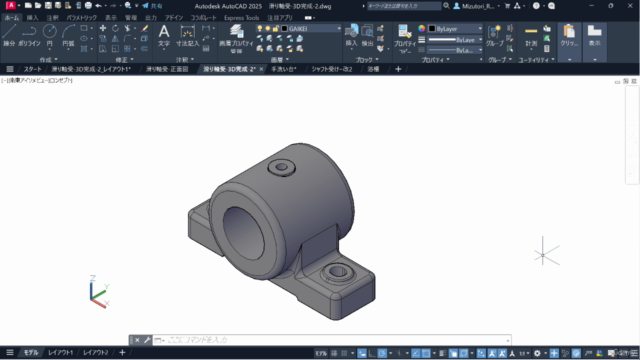This screenshot has width=640, height=360.
Task: Click the Match Properties (プロパティコピー) icon
Action: [x=404, y=38]
